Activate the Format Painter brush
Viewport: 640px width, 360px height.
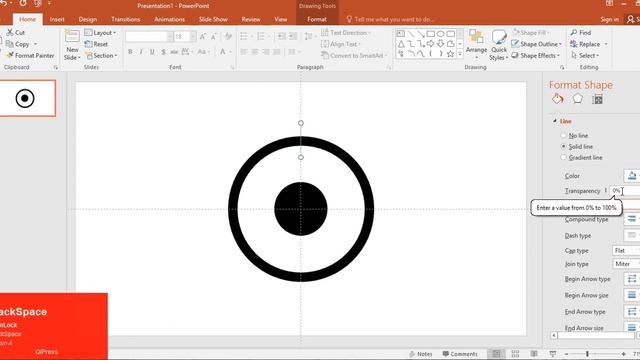pyautogui.click(x=10, y=55)
